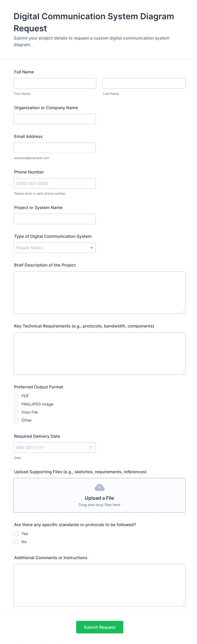Click the Brief Description text area
The image size is (197, 644).
coord(99,293)
